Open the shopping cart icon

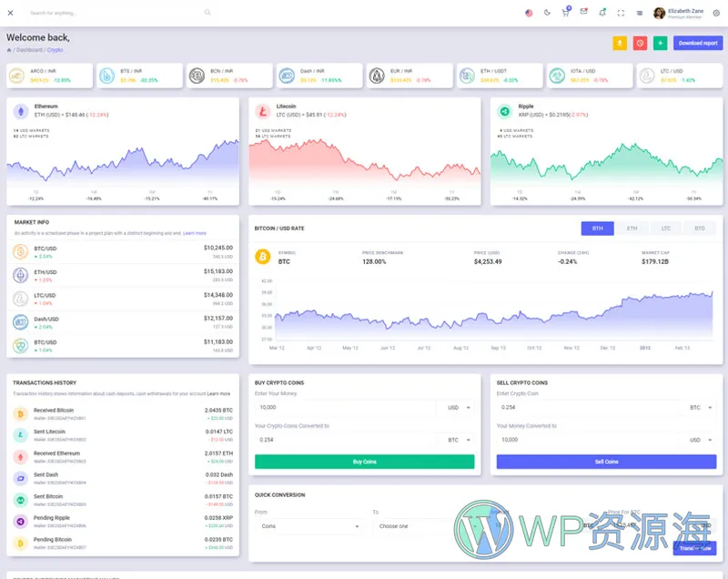point(565,13)
